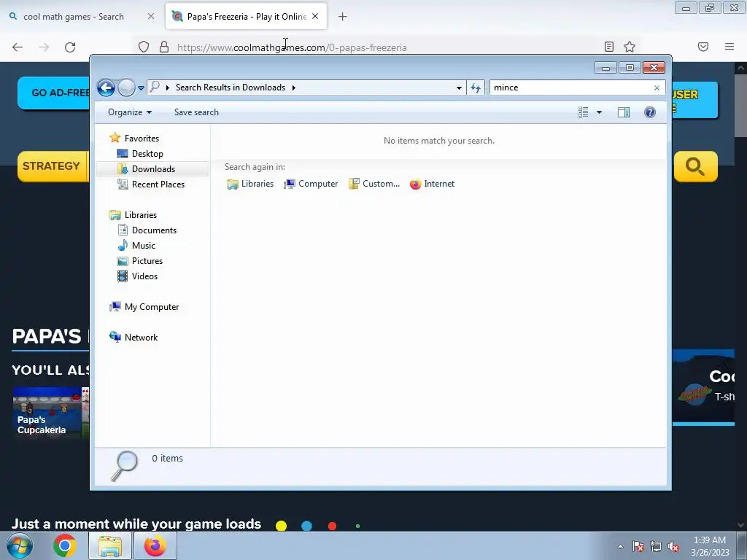The image size is (747, 560).
Task: Click Save search
Action: tap(196, 112)
